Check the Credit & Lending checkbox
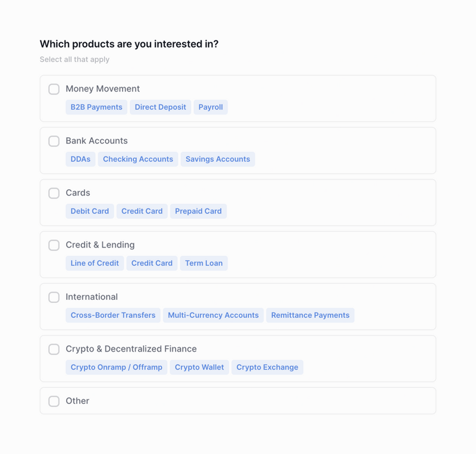The image size is (476, 454). tap(54, 245)
